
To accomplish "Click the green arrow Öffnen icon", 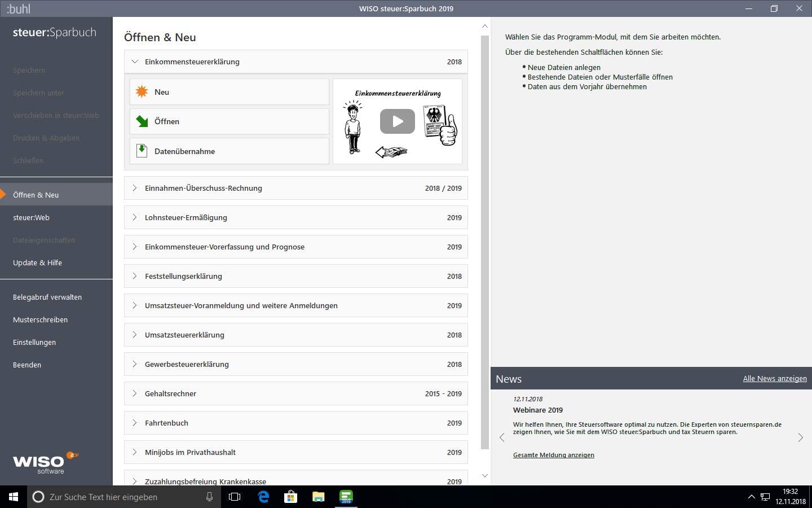I will tap(142, 121).
